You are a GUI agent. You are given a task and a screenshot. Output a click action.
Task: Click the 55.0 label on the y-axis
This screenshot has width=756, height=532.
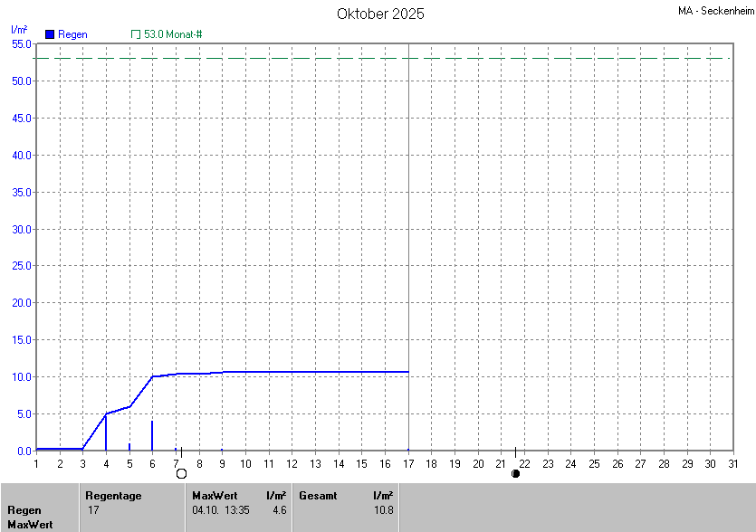click(x=22, y=43)
